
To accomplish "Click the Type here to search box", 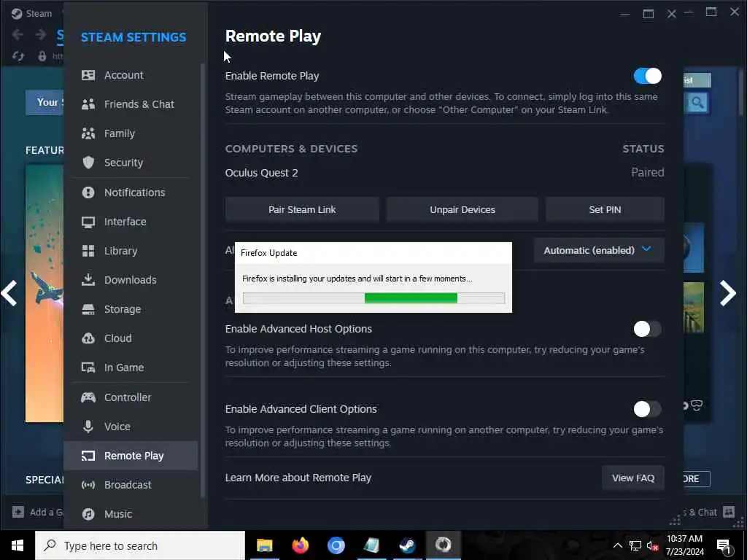I will [140, 545].
